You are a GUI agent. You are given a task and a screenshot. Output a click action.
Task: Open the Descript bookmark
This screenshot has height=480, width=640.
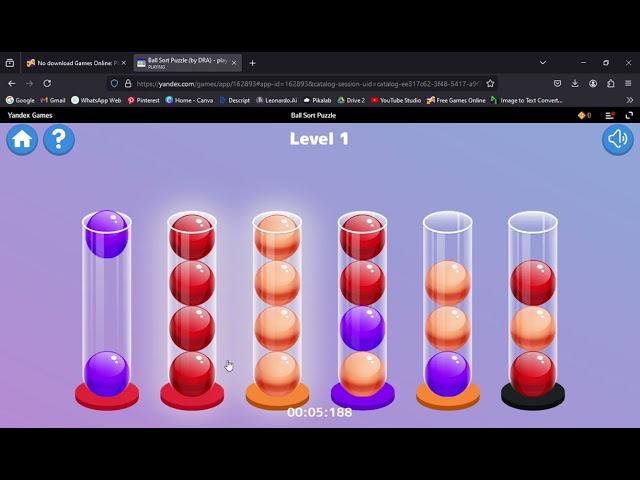point(235,100)
